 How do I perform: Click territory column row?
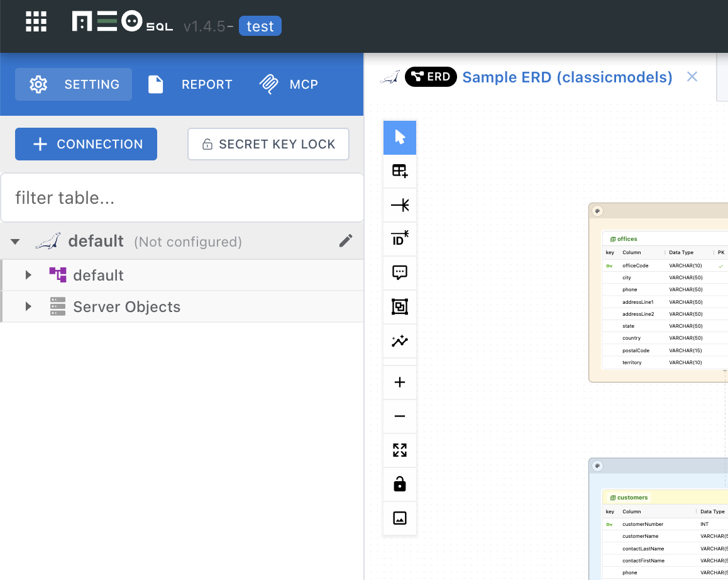[x=665, y=362]
